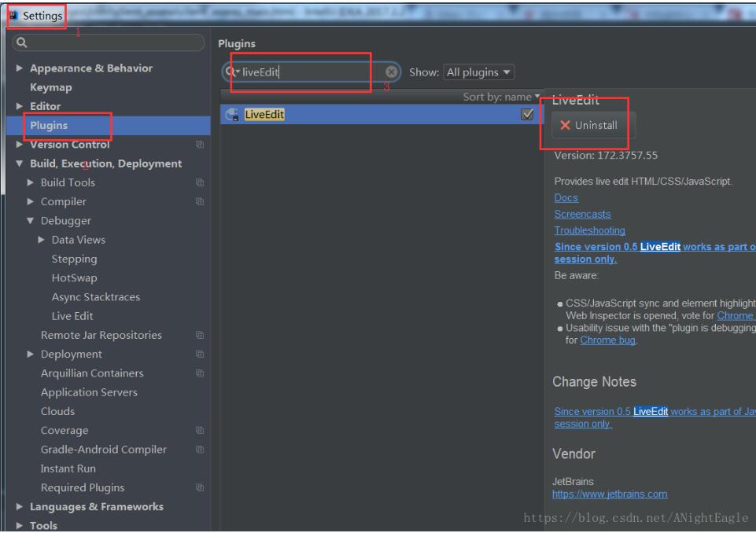Image resolution: width=756 pixels, height=533 pixels.
Task: Click project-level icon beside Build Tools
Action: [x=200, y=182]
